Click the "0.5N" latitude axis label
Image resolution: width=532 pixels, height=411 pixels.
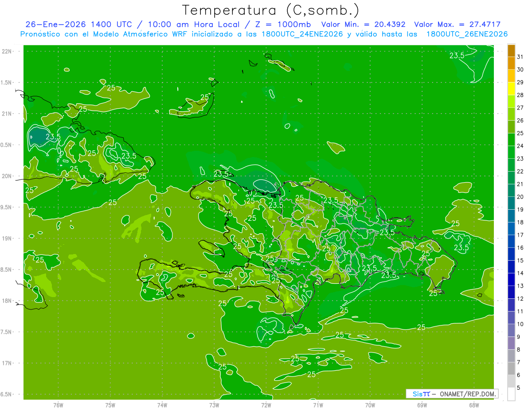pyautogui.click(x=7, y=145)
